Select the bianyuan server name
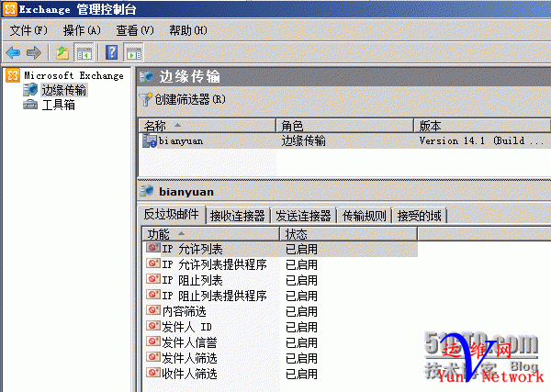 [x=181, y=141]
